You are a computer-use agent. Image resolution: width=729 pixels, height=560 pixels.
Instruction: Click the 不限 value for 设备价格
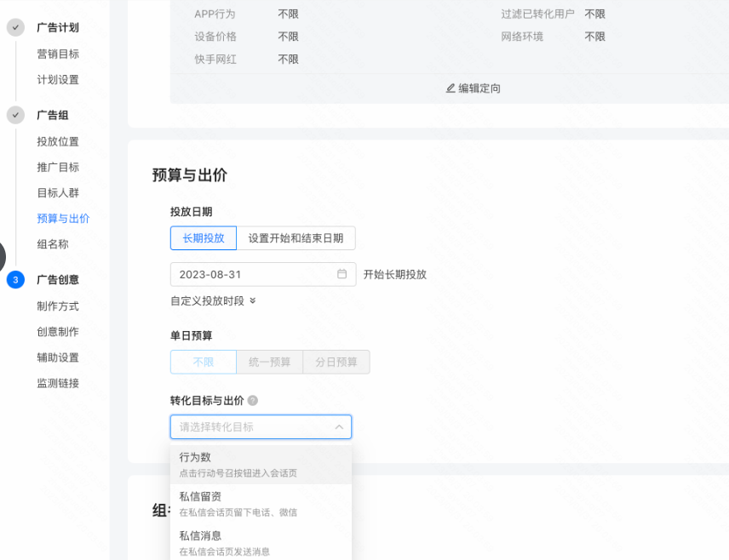(x=288, y=37)
